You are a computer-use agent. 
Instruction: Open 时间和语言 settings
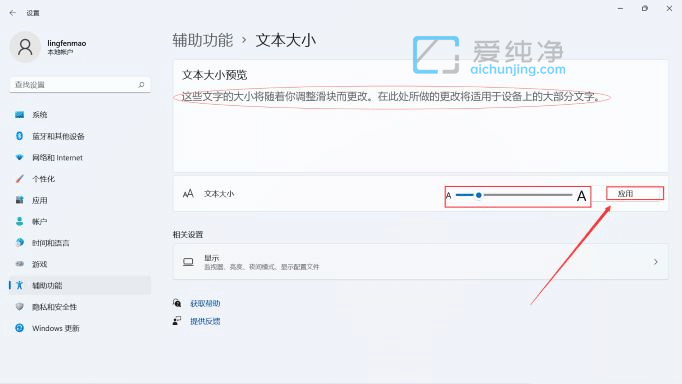pyautogui.click(x=80, y=243)
